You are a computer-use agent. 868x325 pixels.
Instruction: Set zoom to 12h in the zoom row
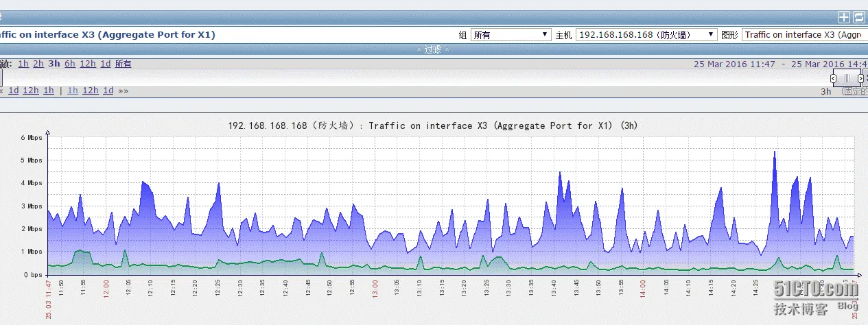point(88,64)
